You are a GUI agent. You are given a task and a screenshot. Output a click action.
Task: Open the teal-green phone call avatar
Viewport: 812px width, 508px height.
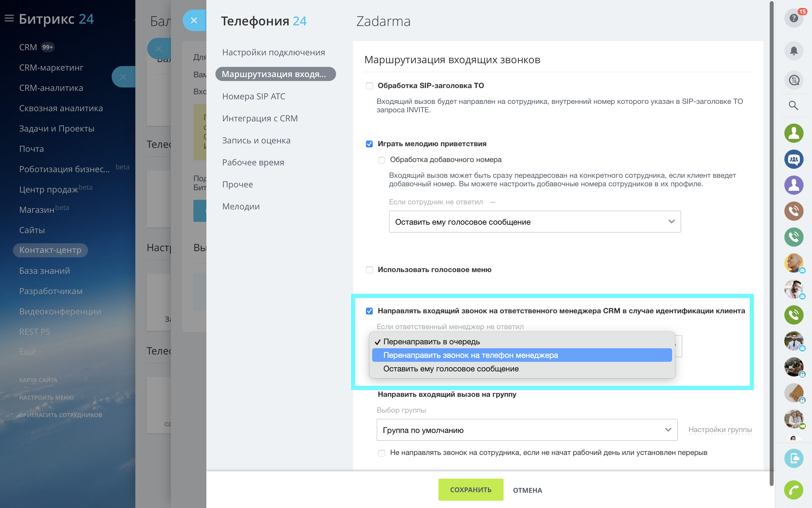794,237
